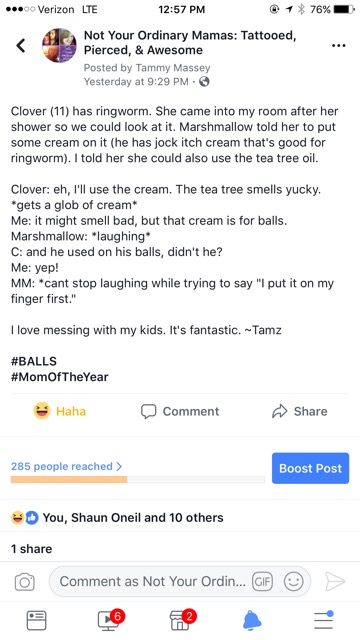Open the 1 share list
The image size is (360, 640).
(x=31, y=549)
